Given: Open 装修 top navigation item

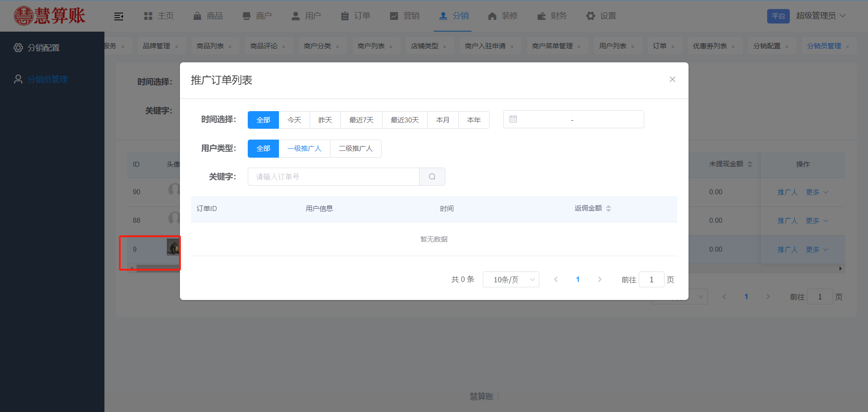Looking at the screenshot, I should [x=503, y=16].
